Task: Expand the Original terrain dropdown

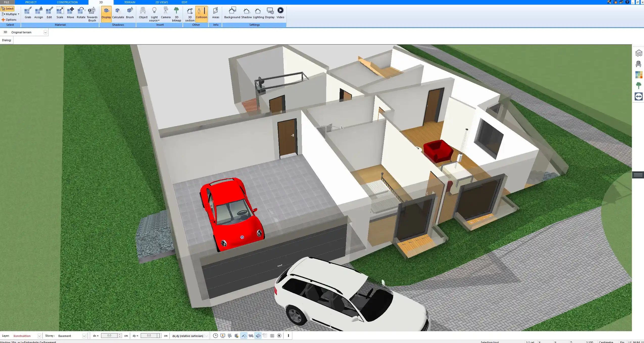Action: (x=45, y=32)
